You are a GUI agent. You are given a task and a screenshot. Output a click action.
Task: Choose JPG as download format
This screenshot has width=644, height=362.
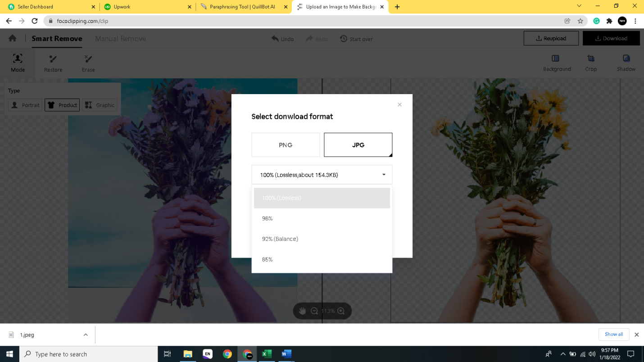tap(358, 145)
